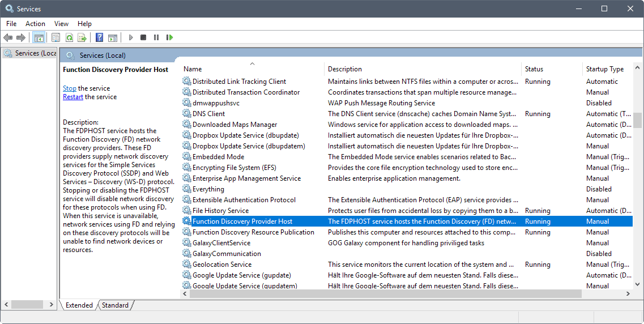Select Extensible Authentication Protocol service
The image size is (644, 324).
coord(407,200)
